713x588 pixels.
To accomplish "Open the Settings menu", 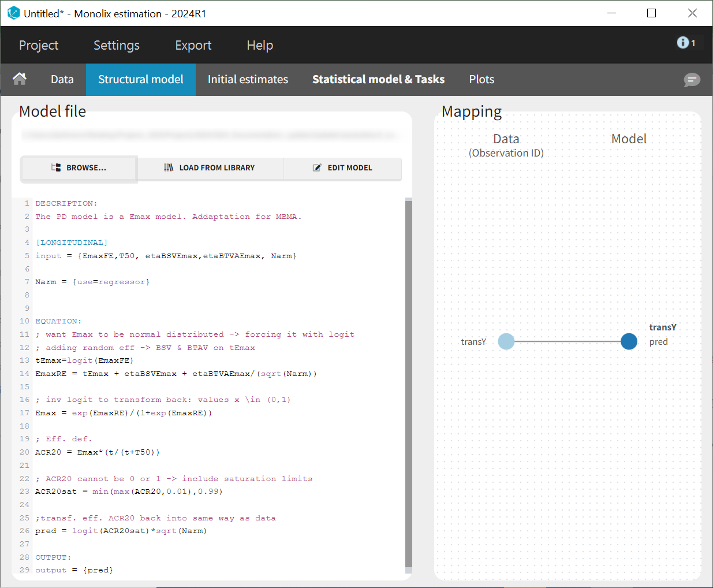I will point(117,45).
